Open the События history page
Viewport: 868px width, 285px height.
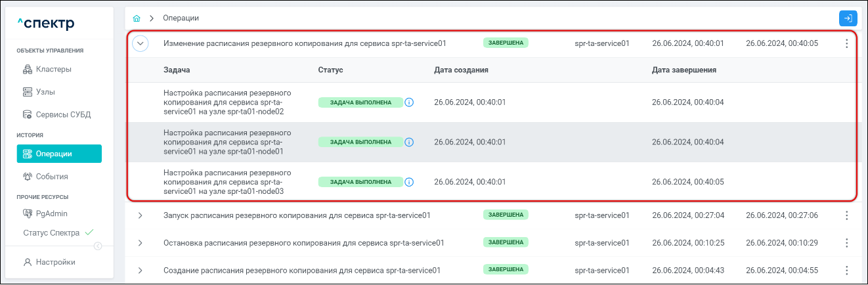coord(52,177)
